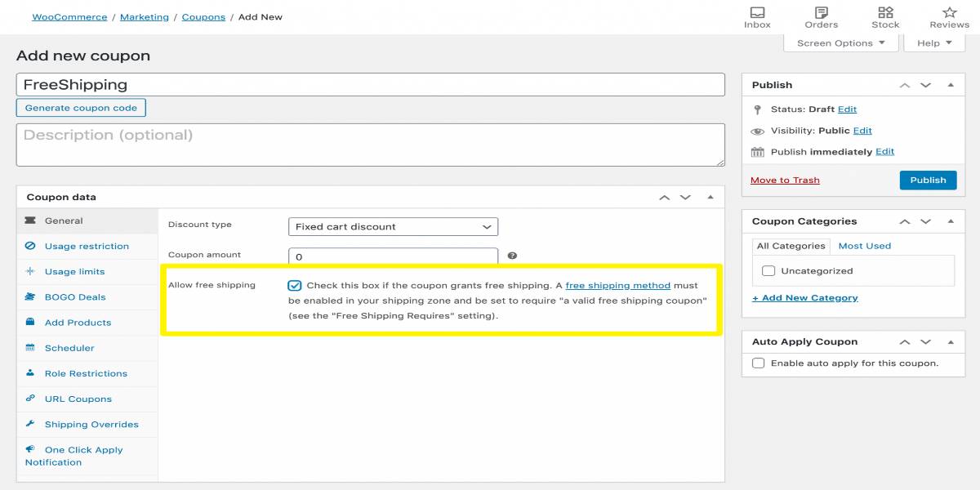Click the Coupon amount help tooltip icon
The image size is (980, 490).
pos(512,256)
